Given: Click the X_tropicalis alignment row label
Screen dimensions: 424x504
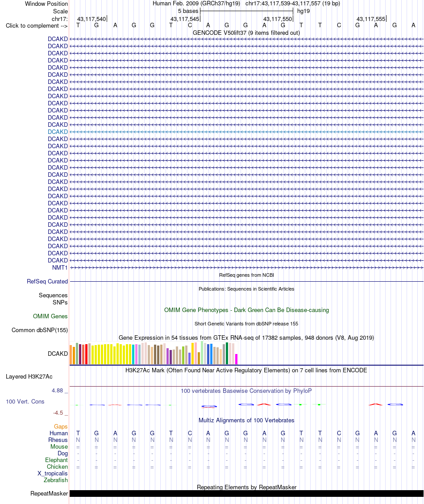Looking at the screenshot, I should [52, 474].
